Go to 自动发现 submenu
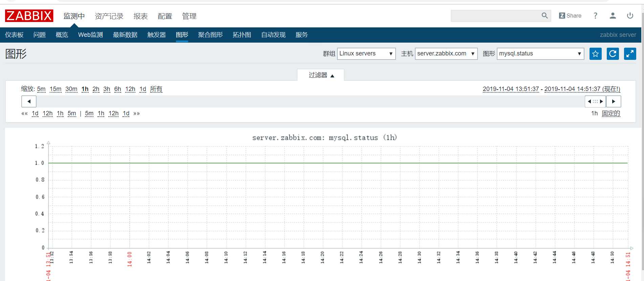Viewport: 644px width, 281px height. pyautogui.click(x=273, y=35)
